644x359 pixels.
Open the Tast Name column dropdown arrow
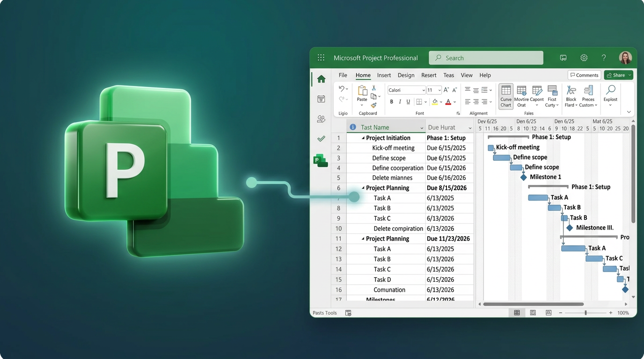422,128
